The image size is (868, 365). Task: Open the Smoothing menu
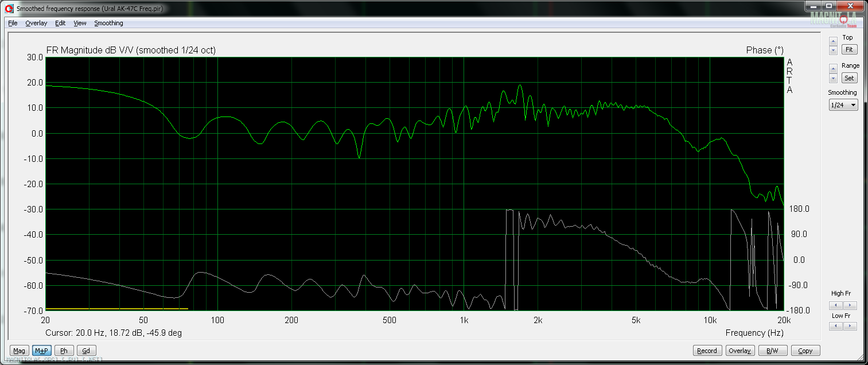108,23
